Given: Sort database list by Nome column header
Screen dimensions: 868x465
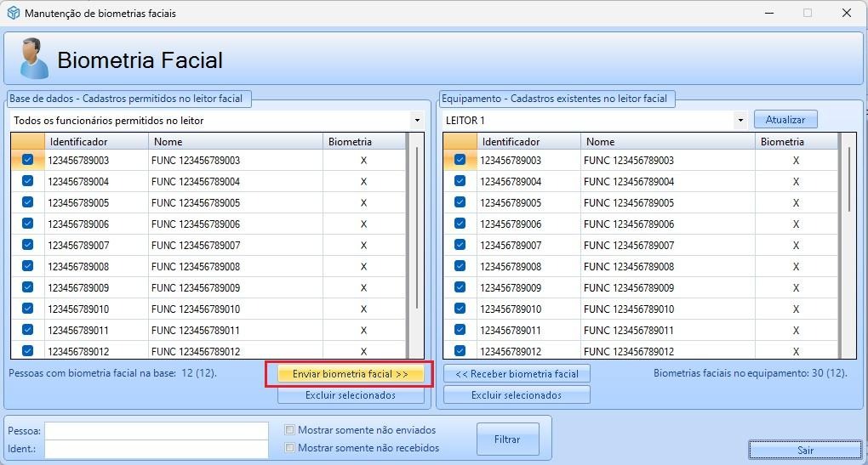Looking at the screenshot, I should [x=234, y=142].
